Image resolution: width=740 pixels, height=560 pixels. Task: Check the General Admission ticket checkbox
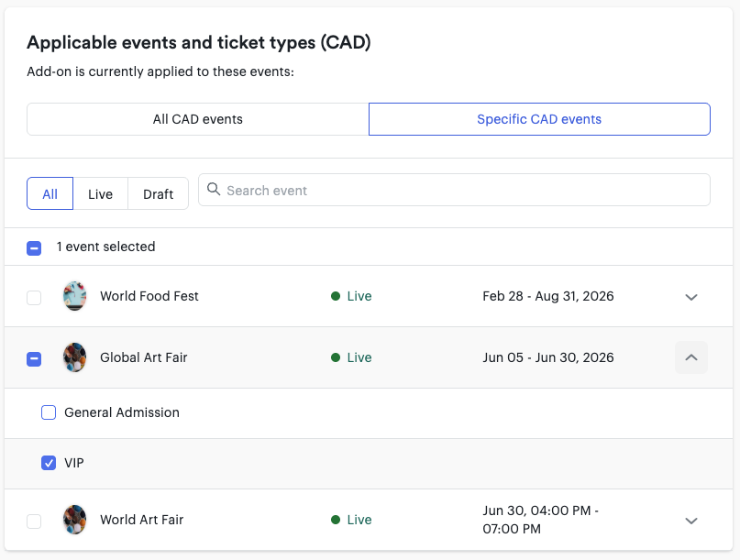point(49,412)
